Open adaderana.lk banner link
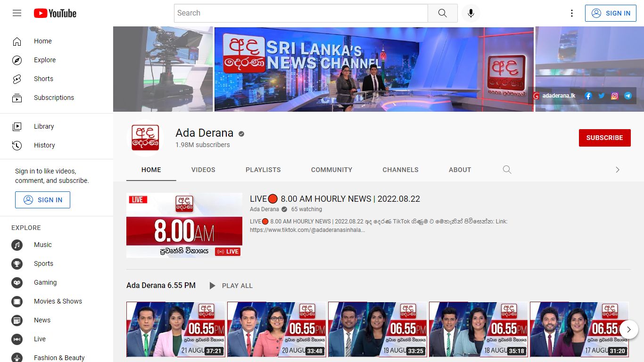This screenshot has height=362, width=644. (554, 96)
